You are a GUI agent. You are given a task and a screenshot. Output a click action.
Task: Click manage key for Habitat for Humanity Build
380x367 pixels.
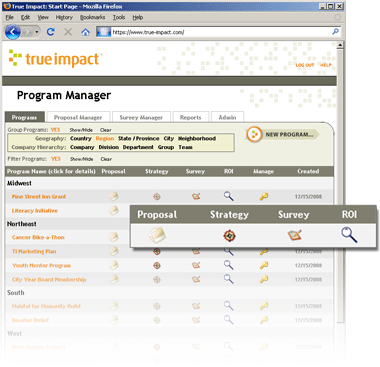[x=264, y=306]
